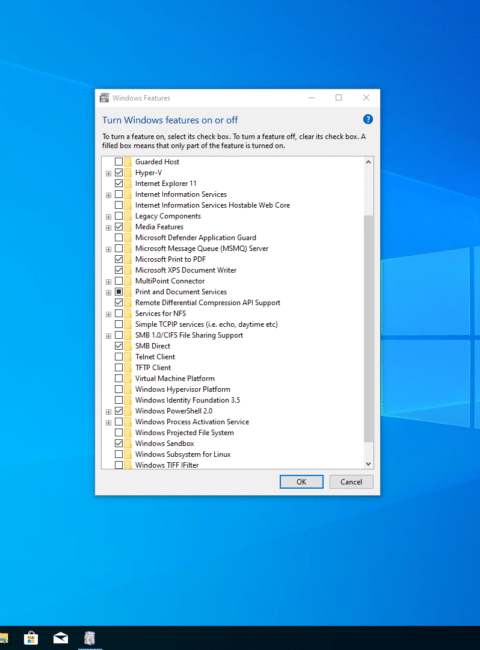This screenshot has width=480, height=650.
Task: Check Windows Subsystem for Linux
Action: (119, 454)
